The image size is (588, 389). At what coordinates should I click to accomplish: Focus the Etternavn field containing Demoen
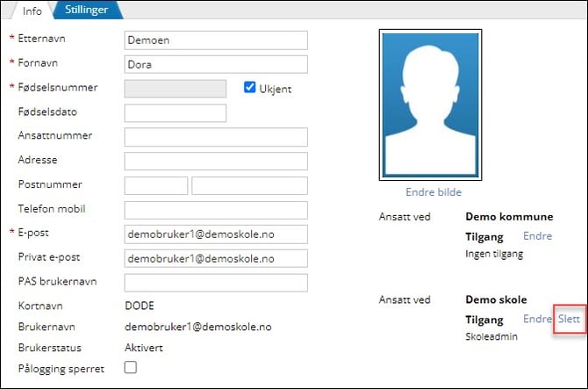point(216,40)
